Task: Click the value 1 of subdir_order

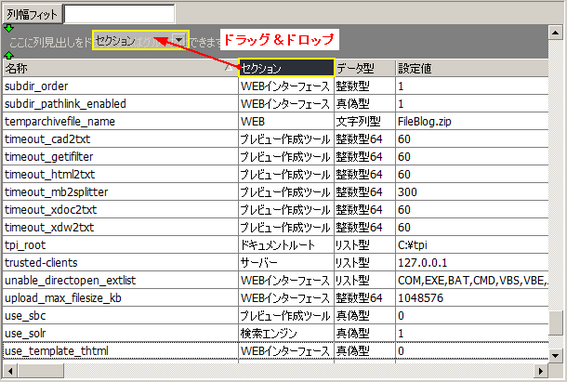Action: tap(472, 86)
